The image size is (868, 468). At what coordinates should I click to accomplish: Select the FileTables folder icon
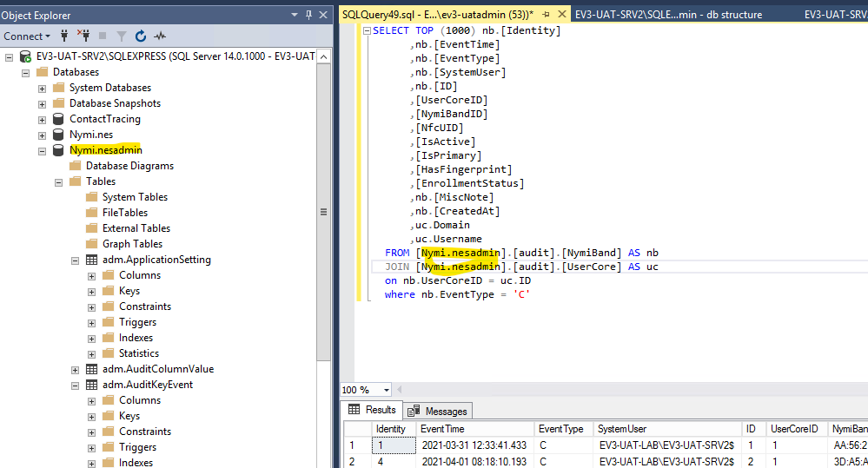pyautogui.click(x=92, y=213)
